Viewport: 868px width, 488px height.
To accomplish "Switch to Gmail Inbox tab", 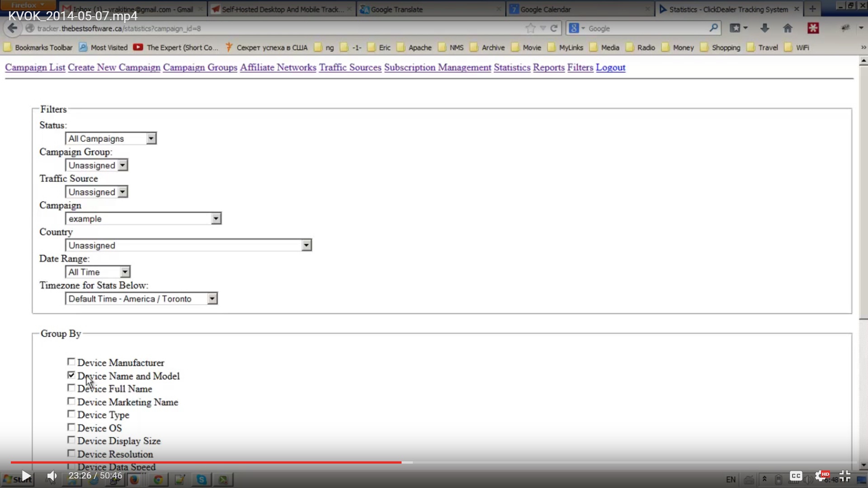I will pos(133,9).
